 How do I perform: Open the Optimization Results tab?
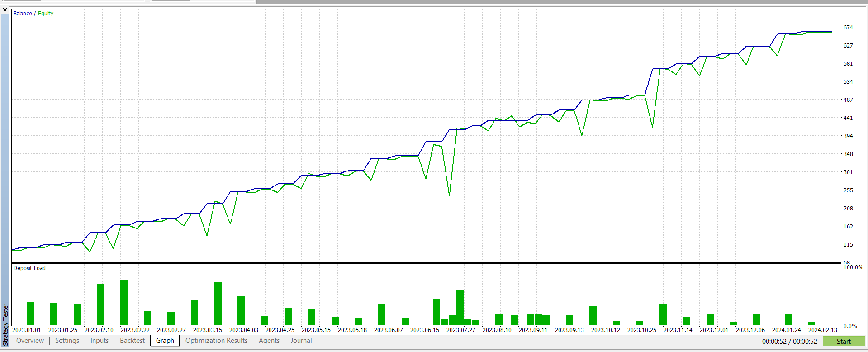[216, 341]
